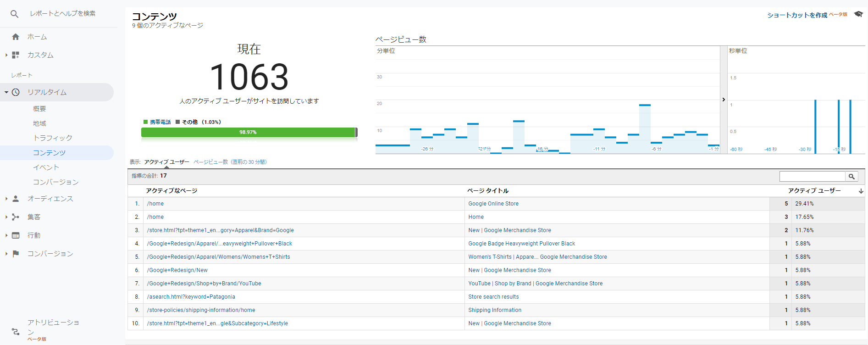
Task: Expand the オーディエンス section arrow
Action: point(6,199)
